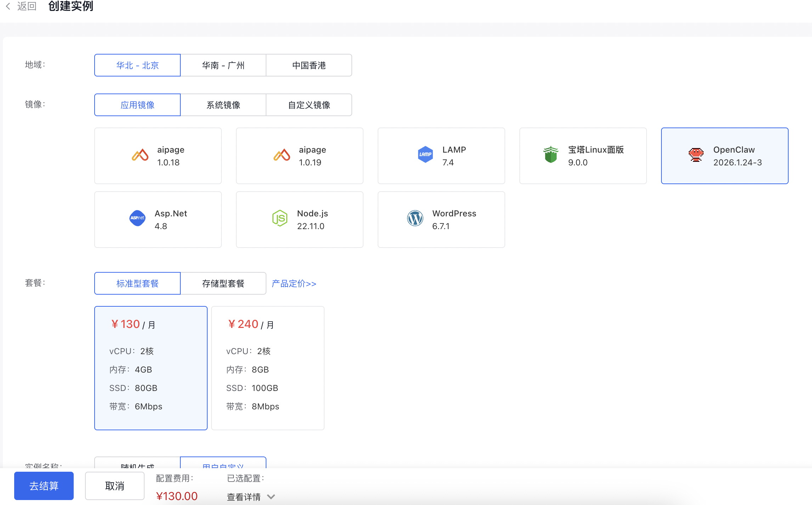Viewport: 812px width, 505px height.
Task: Select the ¥130/月 package card
Action: pyautogui.click(x=151, y=368)
